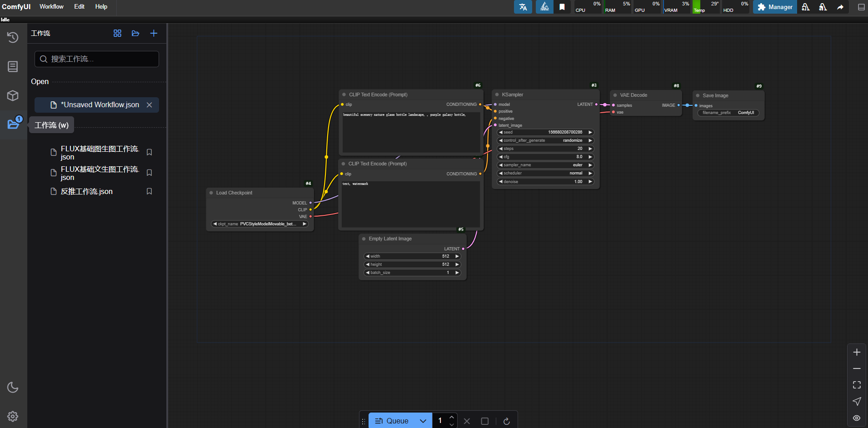The image size is (868, 428).
Task: Focus the 搜索工作流 search field
Action: [97, 59]
